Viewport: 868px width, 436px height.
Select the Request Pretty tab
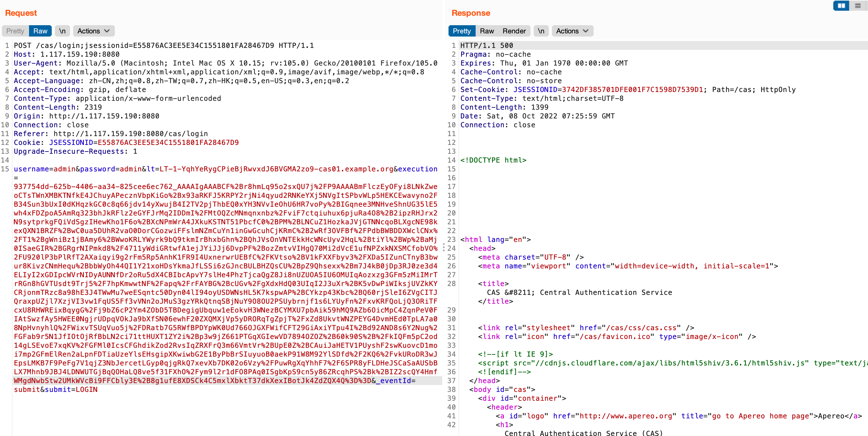[x=15, y=31]
